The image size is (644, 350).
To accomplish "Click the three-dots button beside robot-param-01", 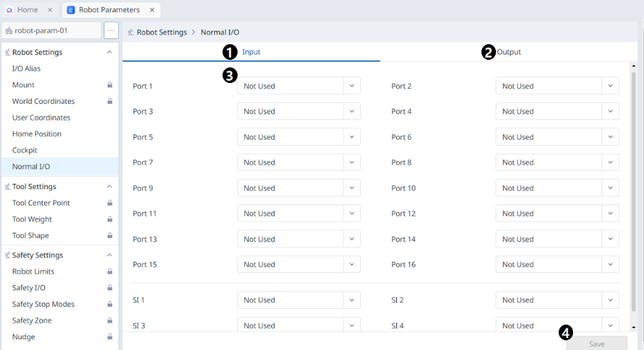I will (111, 31).
